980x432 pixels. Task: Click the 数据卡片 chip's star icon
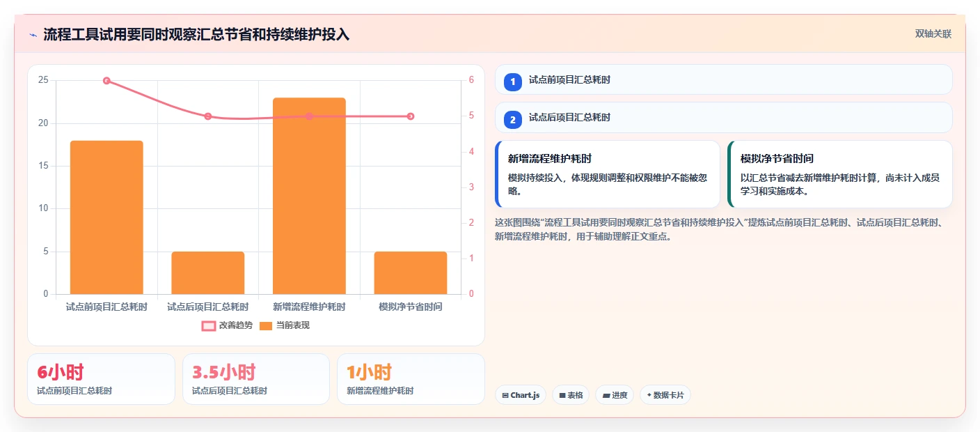pyautogui.click(x=649, y=395)
